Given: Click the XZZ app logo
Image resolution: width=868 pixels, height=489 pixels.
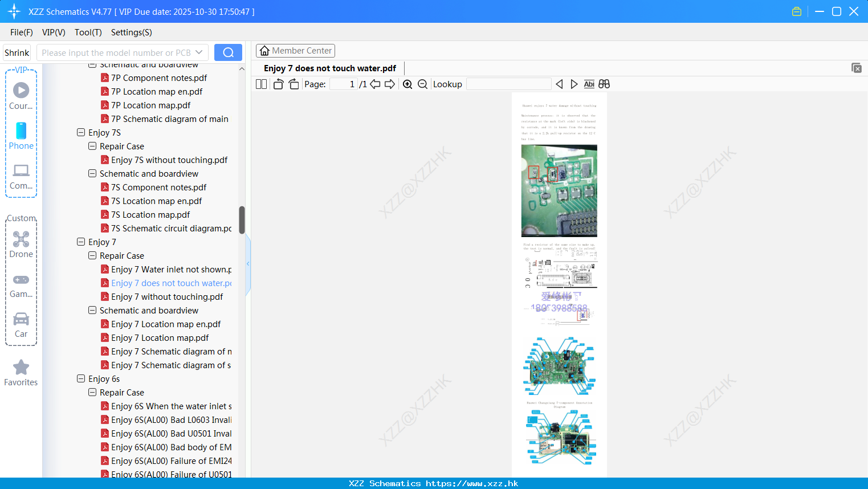Looking at the screenshot, I should pos(14,11).
